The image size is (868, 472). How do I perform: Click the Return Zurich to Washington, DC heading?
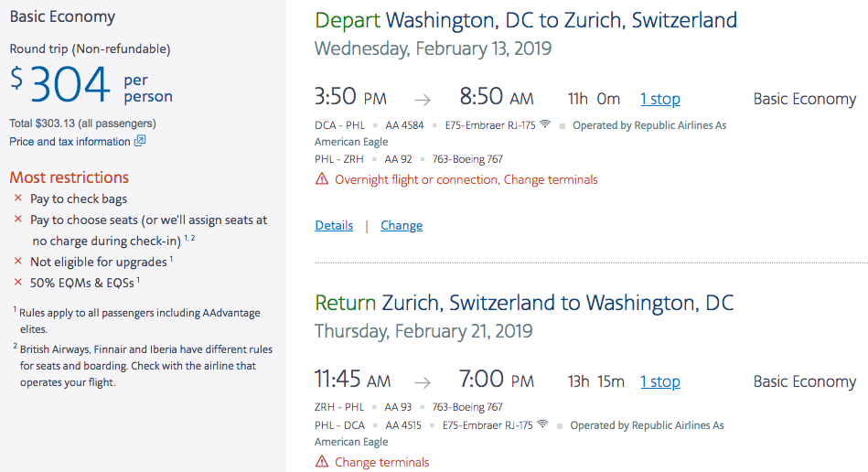click(524, 303)
